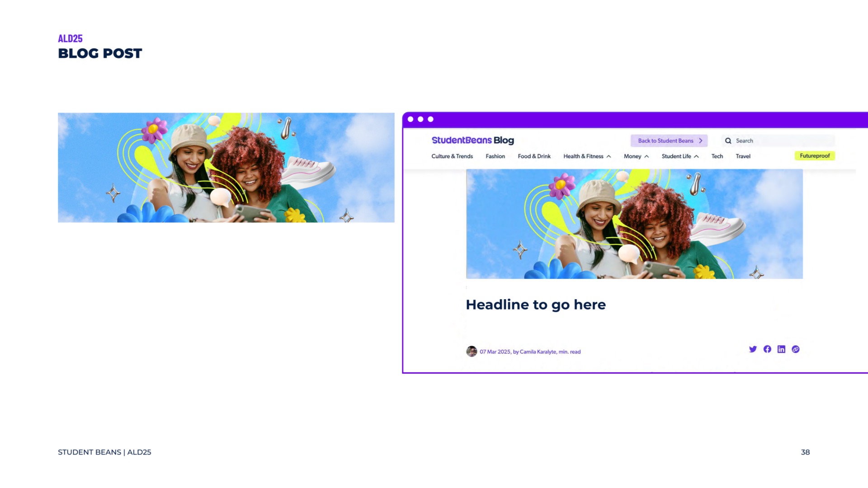Click the Futureproof button

click(x=815, y=156)
